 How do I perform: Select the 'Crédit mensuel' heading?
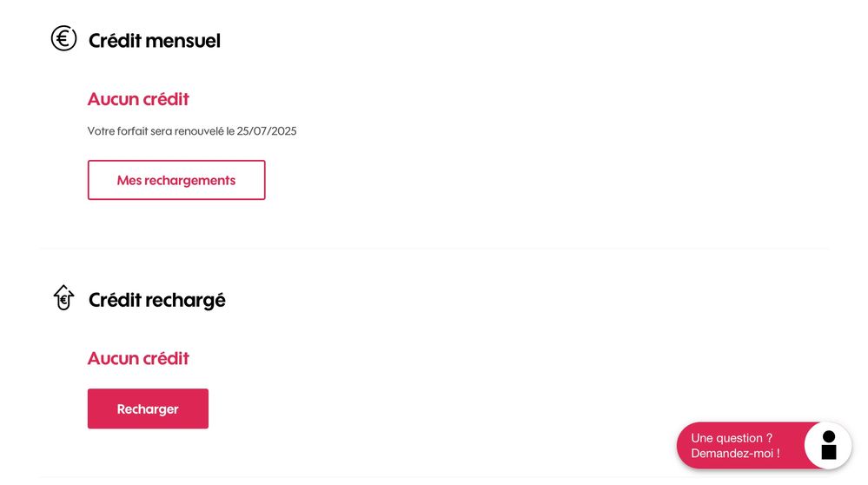(155, 40)
